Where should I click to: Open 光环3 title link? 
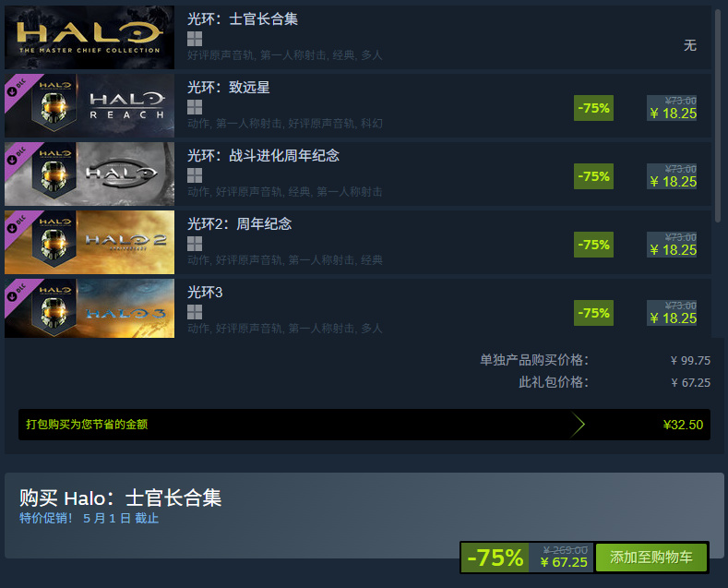(x=205, y=292)
